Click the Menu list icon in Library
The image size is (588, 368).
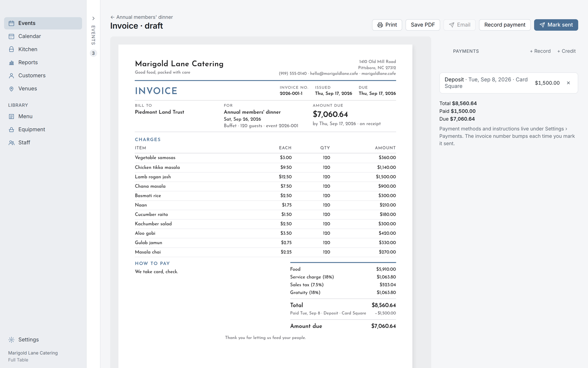[x=11, y=116]
